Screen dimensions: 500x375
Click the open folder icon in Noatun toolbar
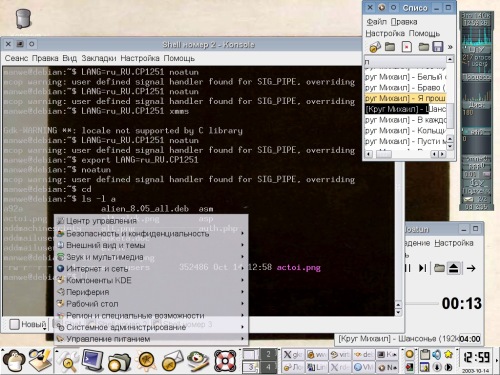439,268
